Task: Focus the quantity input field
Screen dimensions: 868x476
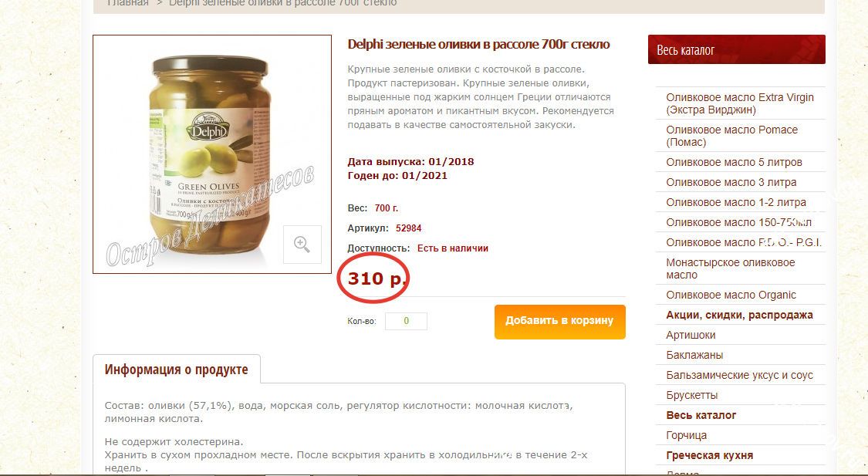Action: click(406, 321)
